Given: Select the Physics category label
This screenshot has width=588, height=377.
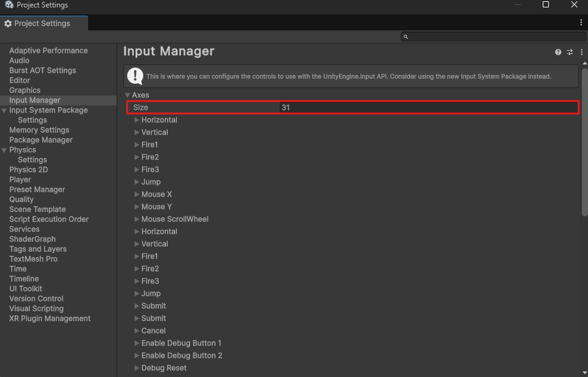Looking at the screenshot, I should pyautogui.click(x=22, y=150).
